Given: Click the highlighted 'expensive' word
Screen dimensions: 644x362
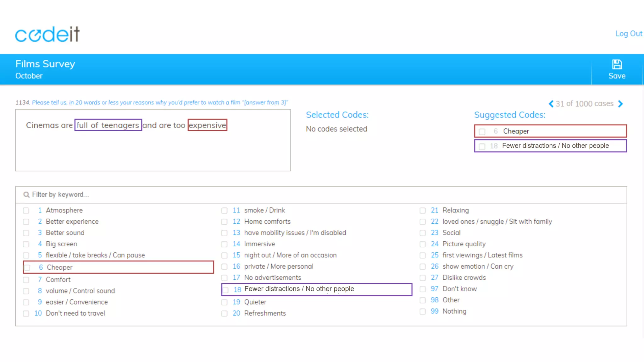Looking at the screenshot, I should tap(207, 125).
